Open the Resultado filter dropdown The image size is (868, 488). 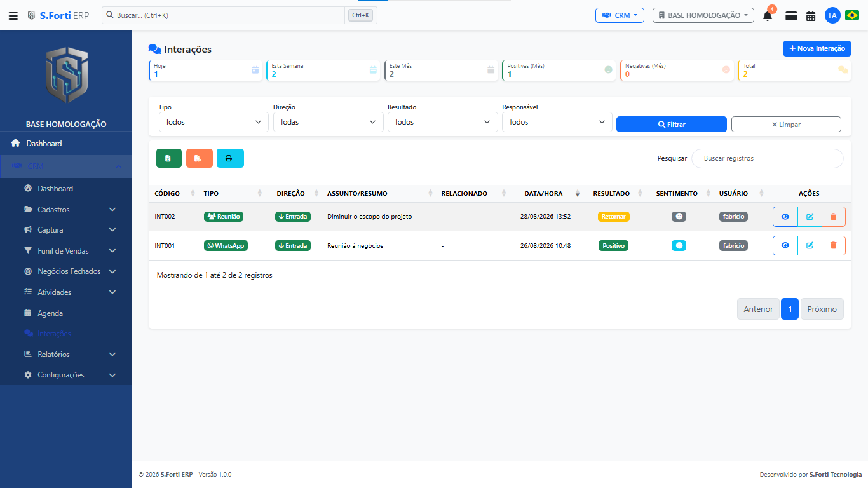442,122
